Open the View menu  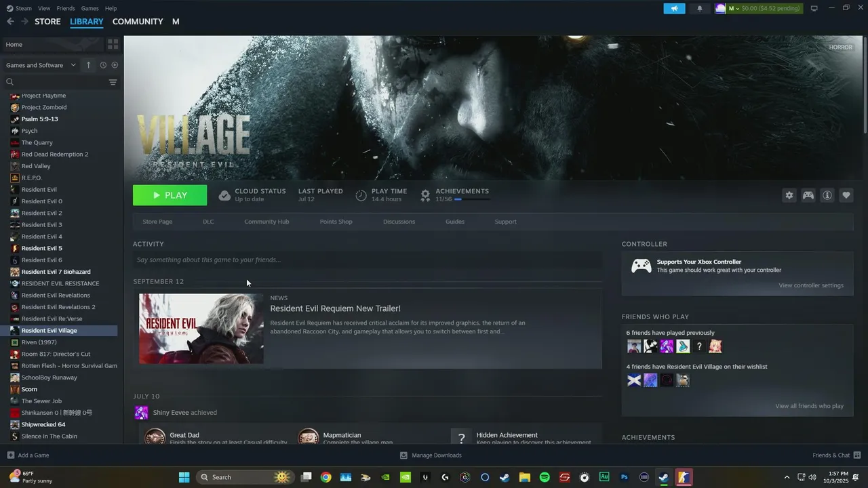click(x=44, y=8)
